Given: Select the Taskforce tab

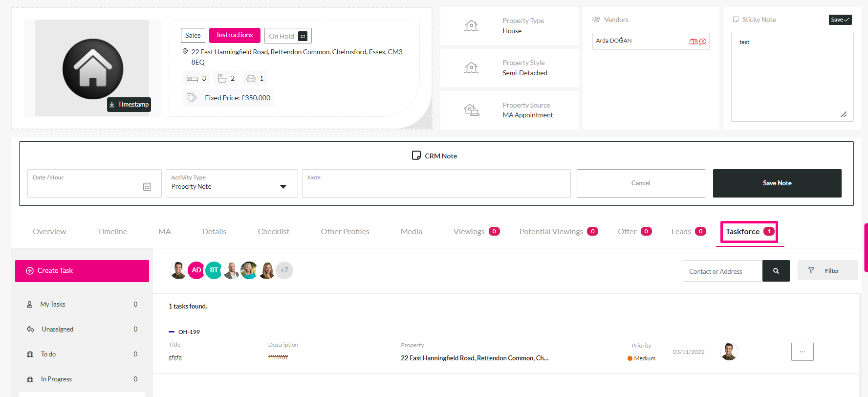Looking at the screenshot, I should click(x=750, y=232).
